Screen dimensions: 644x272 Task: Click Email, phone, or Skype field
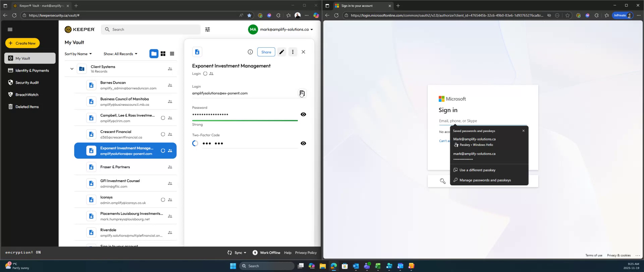point(483,121)
